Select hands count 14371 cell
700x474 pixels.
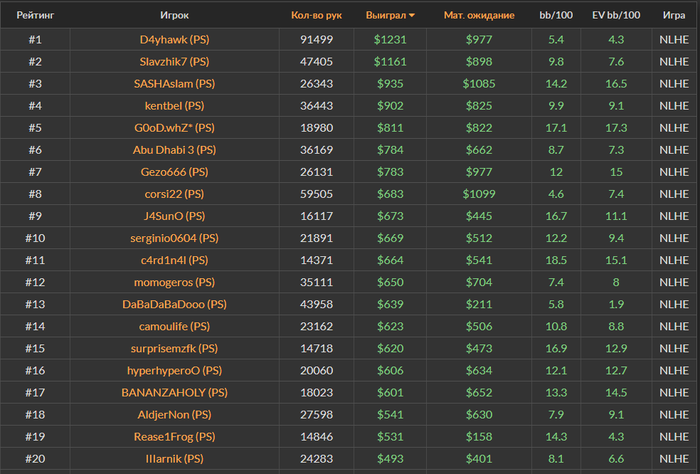pos(317,260)
